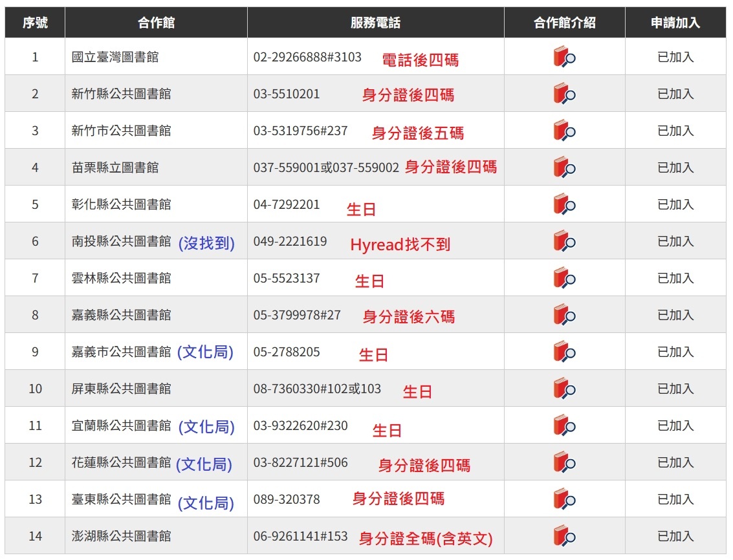Open the 雲林縣公共圖書館 introduction icon
This screenshot has width=733, height=560.
(x=564, y=278)
